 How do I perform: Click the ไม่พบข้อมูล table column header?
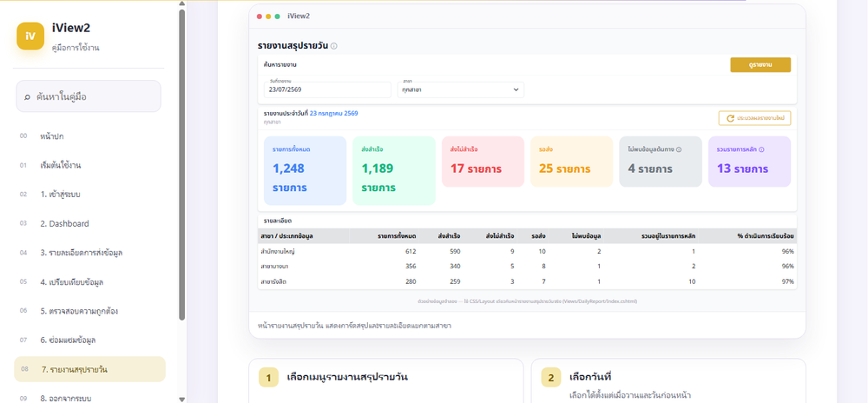(586, 236)
